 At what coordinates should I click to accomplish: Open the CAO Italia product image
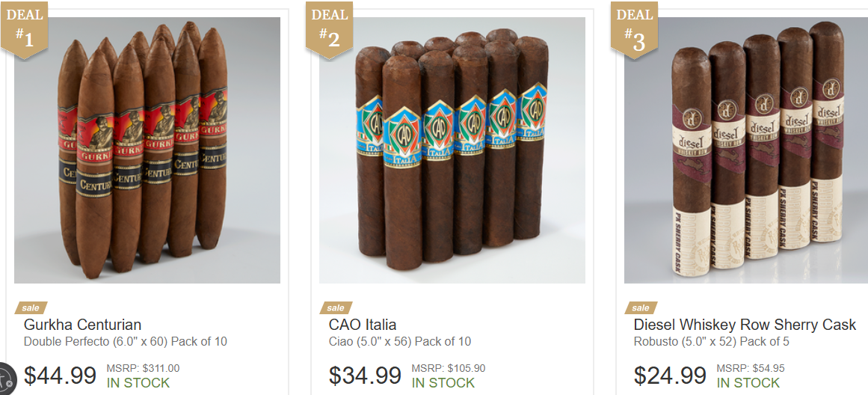click(452, 150)
